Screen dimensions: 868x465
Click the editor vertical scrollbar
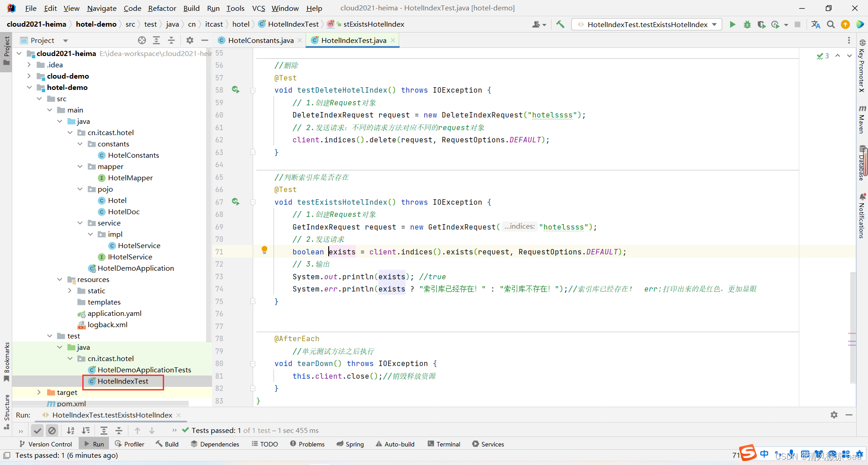point(853,328)
